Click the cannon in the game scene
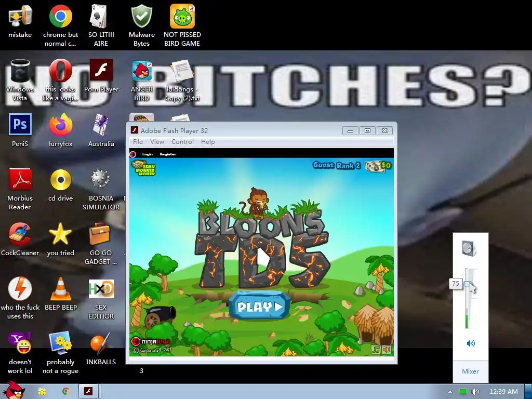Image resolution: width=532 pixels, height=399 pixels. [x=159, y=316]
